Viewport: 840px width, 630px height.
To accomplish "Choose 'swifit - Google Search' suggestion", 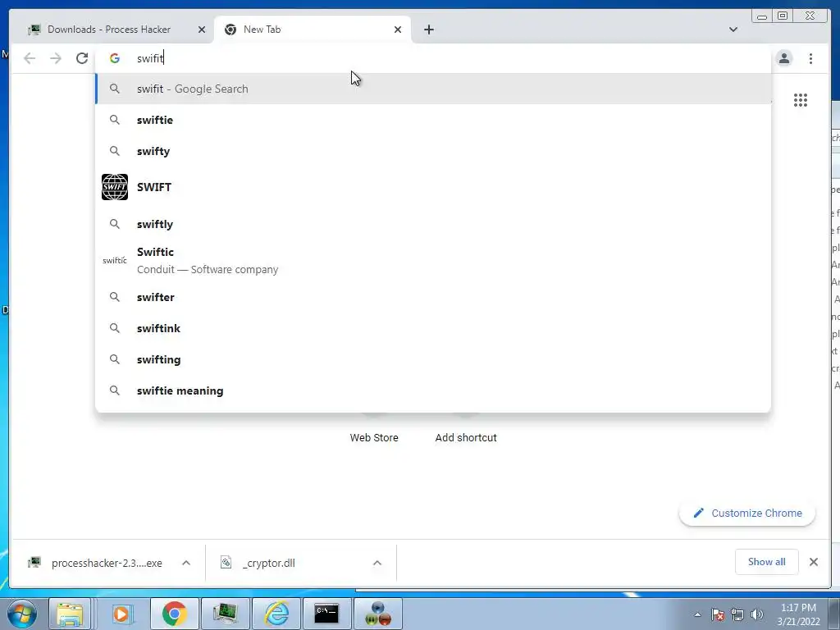I will [433, 89].
